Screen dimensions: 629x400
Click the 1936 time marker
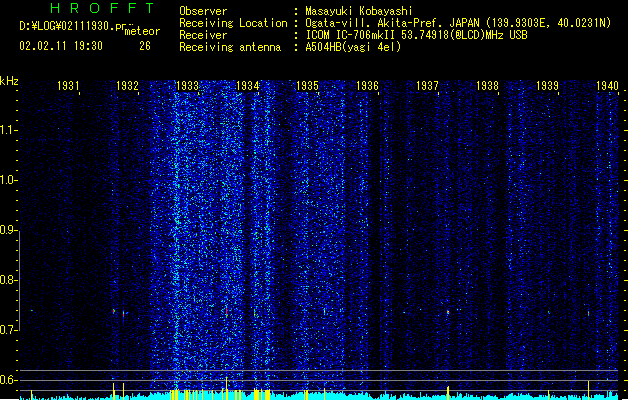click(x=367, y=86)
